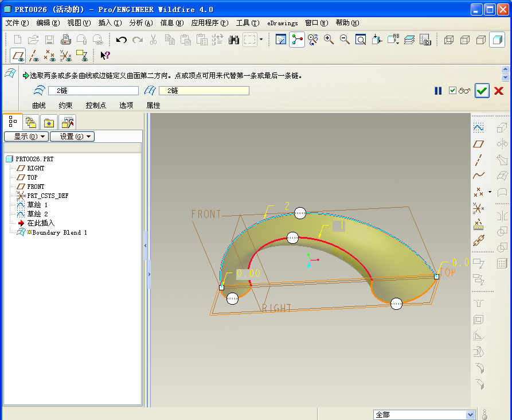Refit the model to the window
This screenshot has height=420, width=512.
pyautogui.click(x=361, y=40)
